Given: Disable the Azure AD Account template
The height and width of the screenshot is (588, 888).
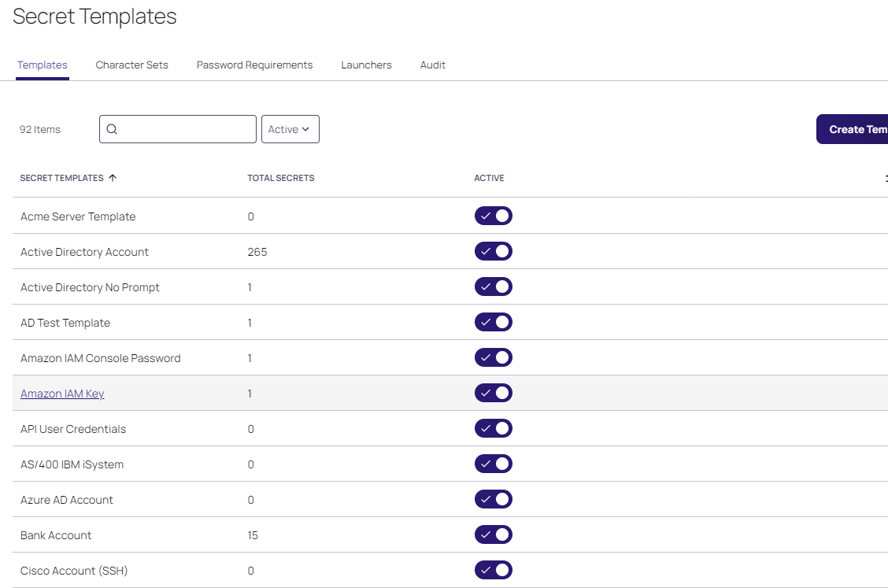Looking at the screenshot, I should tap(493, 500).
